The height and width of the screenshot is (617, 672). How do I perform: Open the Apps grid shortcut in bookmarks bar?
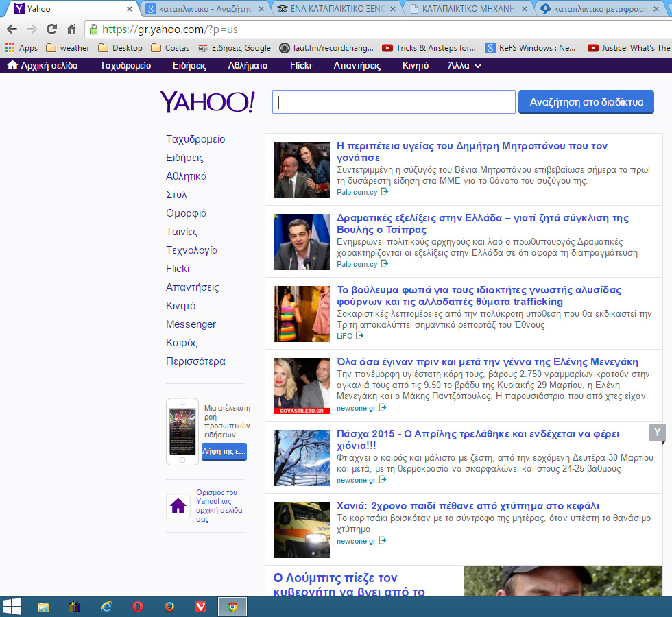[x=21, y=47]
